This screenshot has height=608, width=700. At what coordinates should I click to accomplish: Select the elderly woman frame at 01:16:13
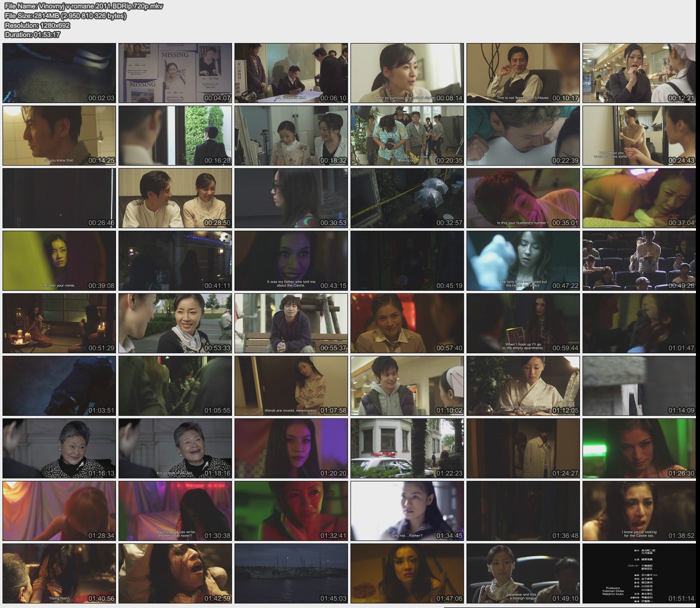coord(59,448)
